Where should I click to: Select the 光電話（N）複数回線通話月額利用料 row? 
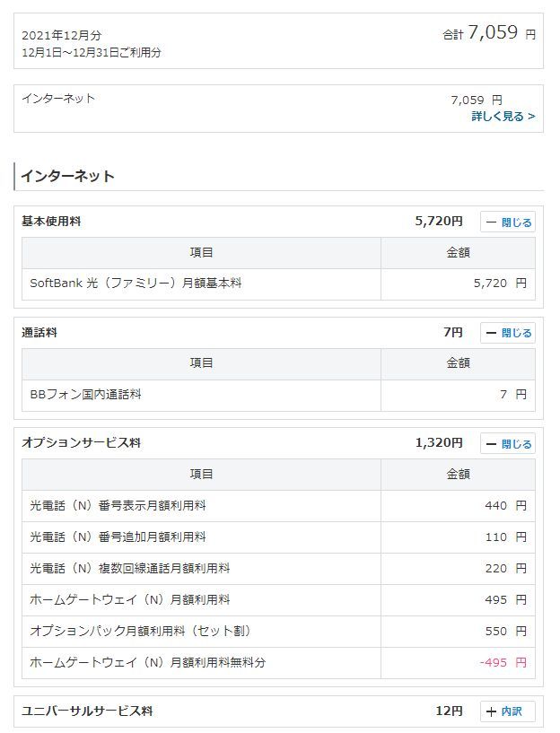click(x=129, y=568)
